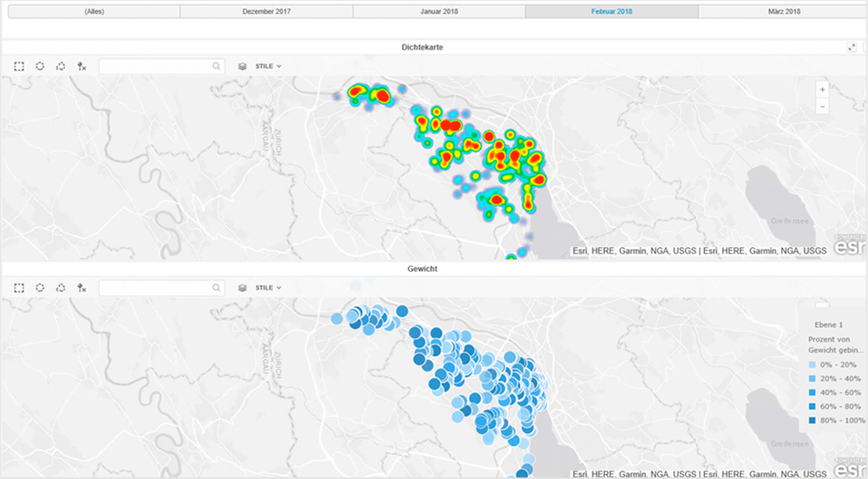
Task: Choose polygon lasso tool in Gewicht toolbar
Action: 61,287
